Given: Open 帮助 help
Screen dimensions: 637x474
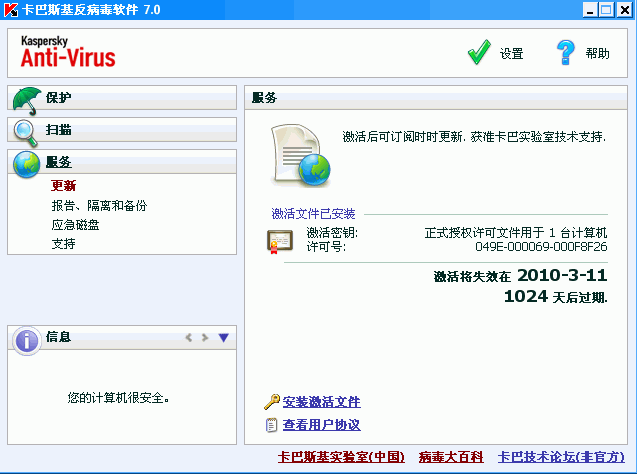Looking at the screenshot, I should coord(597,53).
